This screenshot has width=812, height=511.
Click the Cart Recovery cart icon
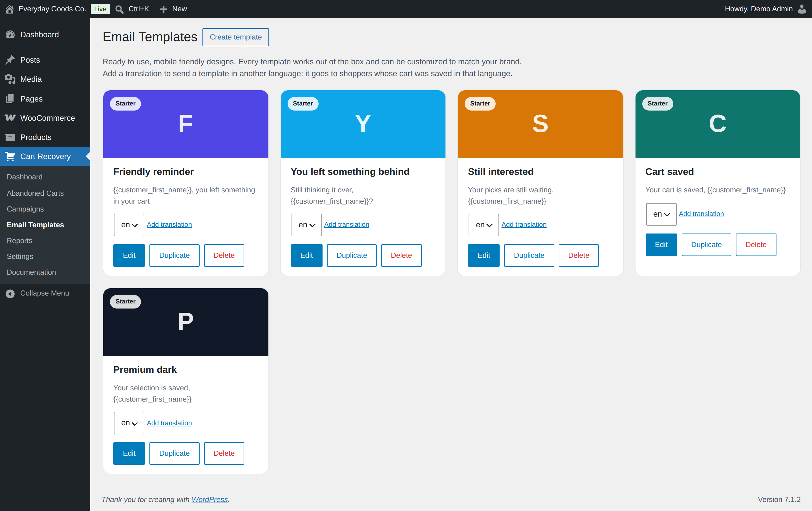(10, 156)
